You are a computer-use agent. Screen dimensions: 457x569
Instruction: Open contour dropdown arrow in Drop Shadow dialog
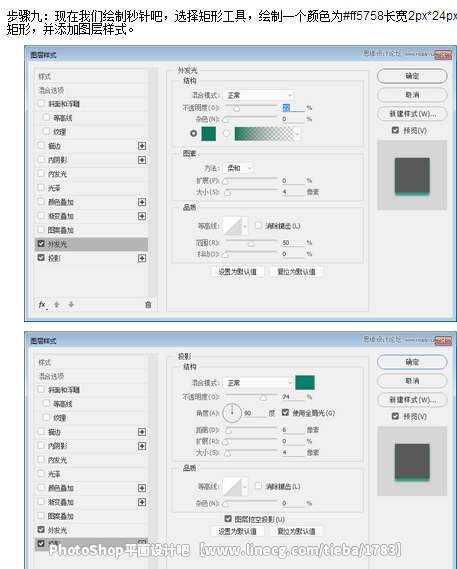click(245, 487)
